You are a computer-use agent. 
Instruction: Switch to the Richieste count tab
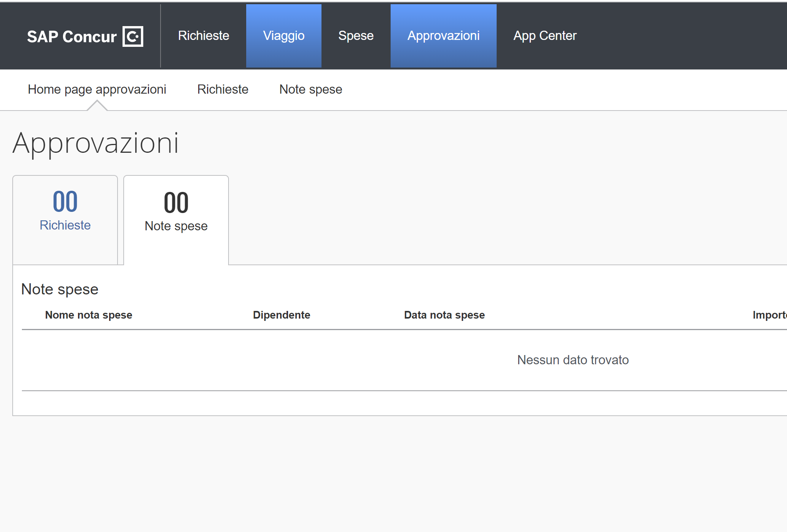pos(65,225)
